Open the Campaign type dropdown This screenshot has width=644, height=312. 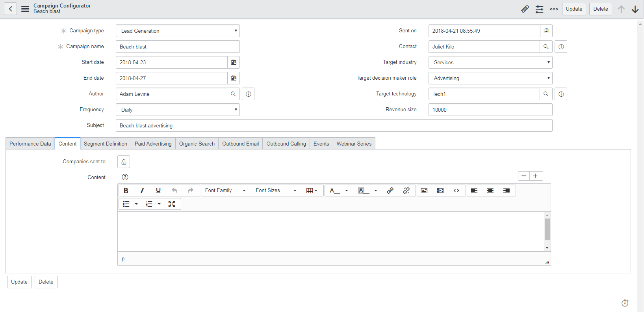(x=178, y=31)
